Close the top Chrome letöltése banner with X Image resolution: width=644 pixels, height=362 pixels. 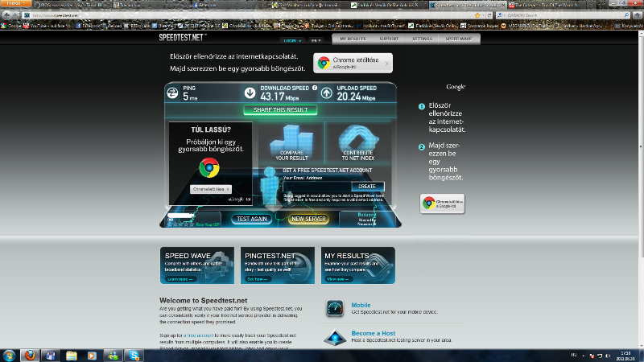(386, 64)
